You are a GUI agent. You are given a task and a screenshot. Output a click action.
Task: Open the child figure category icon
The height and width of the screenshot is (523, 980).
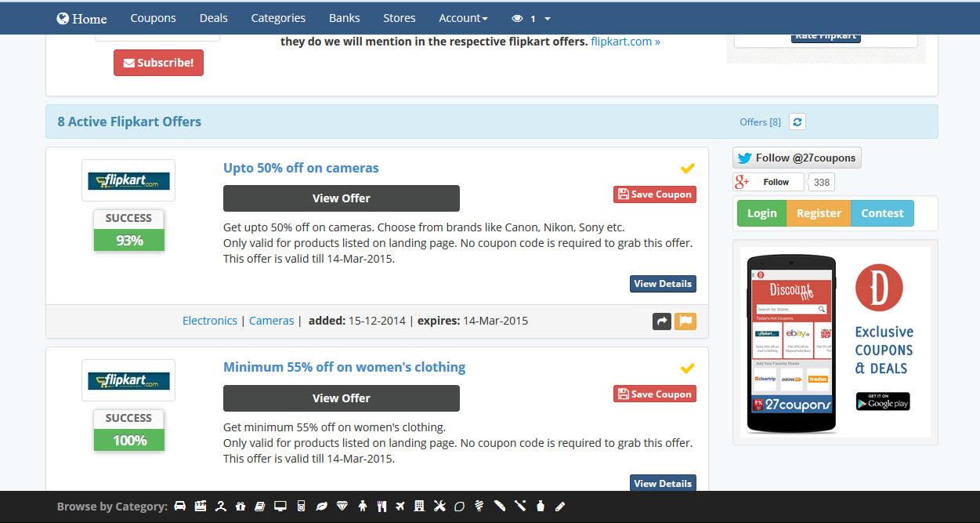[x=362, y=506]
